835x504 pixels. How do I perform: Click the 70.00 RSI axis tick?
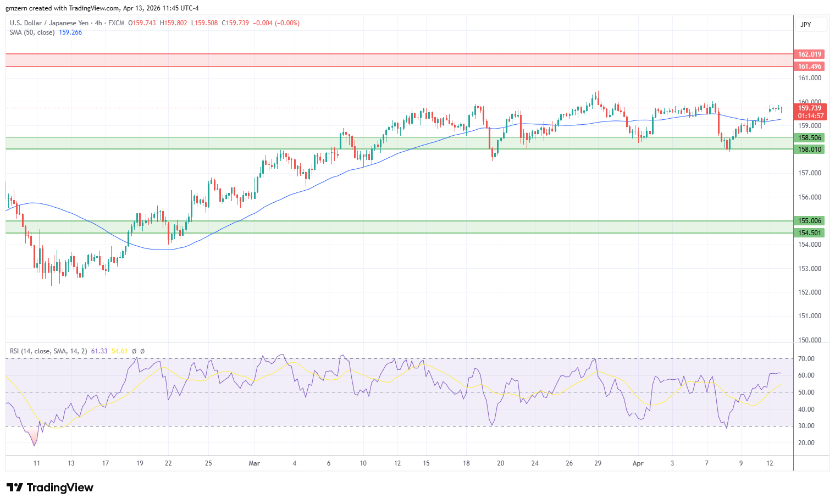[806, 359]
